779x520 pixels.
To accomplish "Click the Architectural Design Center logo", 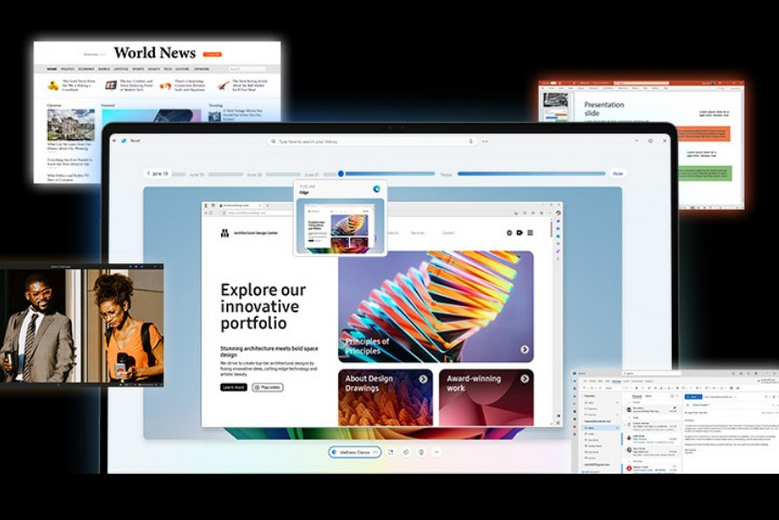I will pyautogui.click(x=225, y=233).
